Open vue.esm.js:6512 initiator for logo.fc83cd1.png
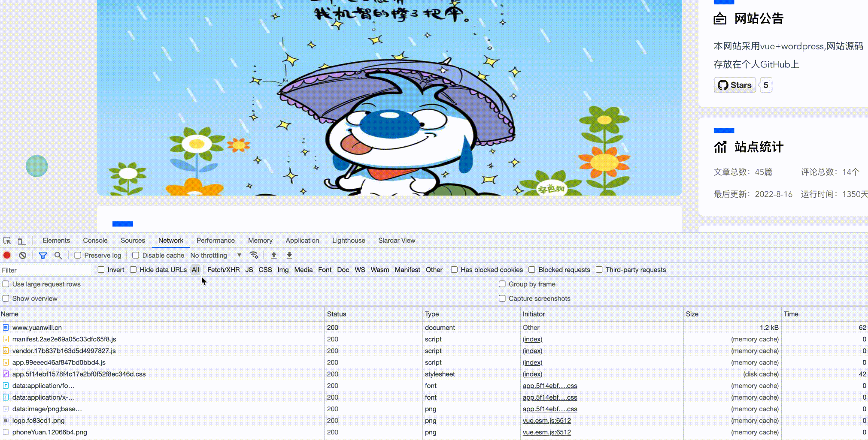 [547, 421]
